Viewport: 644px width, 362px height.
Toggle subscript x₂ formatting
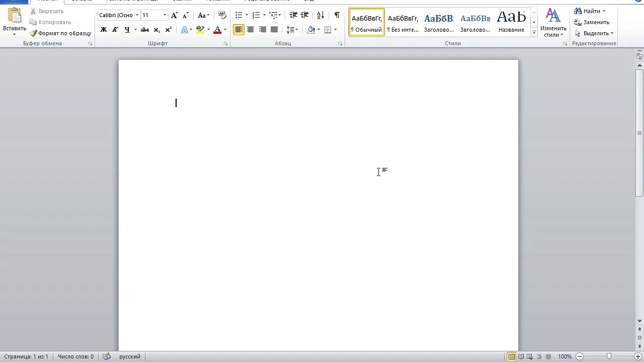pyautogui.click(x=156, y=30)
